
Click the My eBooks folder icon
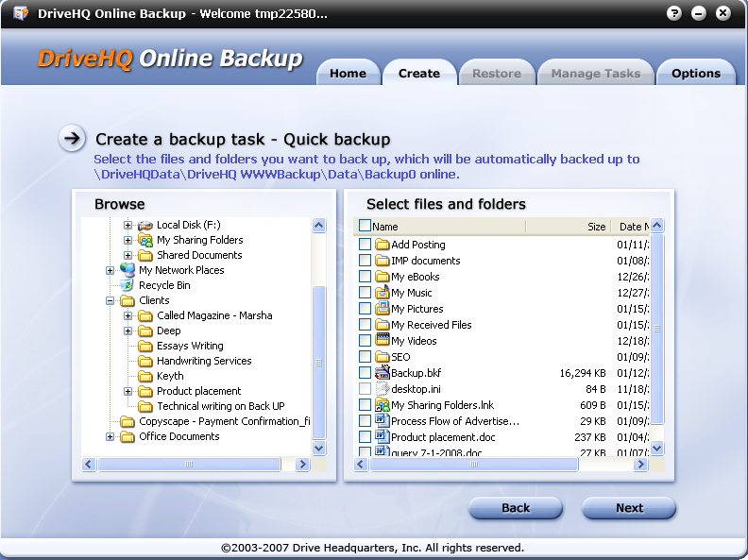click(x=382, y=277)
